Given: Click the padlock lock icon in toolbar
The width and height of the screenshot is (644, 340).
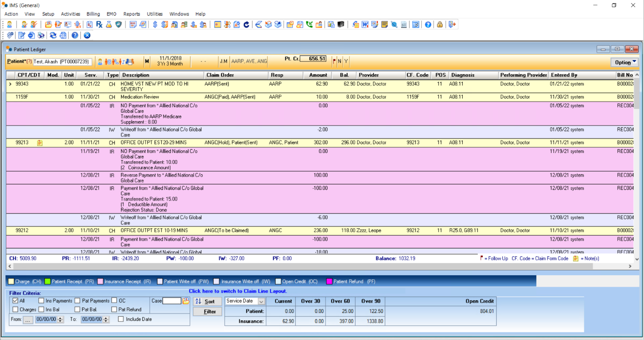Looking at the screenshot, I should (x=440, y=25).
